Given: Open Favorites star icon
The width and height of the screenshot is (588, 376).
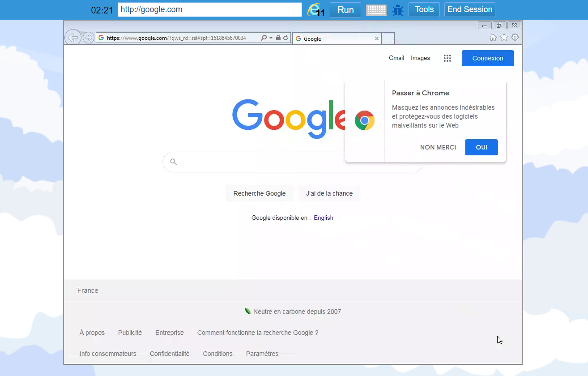Looking at the screenshot, I should 504,38.
